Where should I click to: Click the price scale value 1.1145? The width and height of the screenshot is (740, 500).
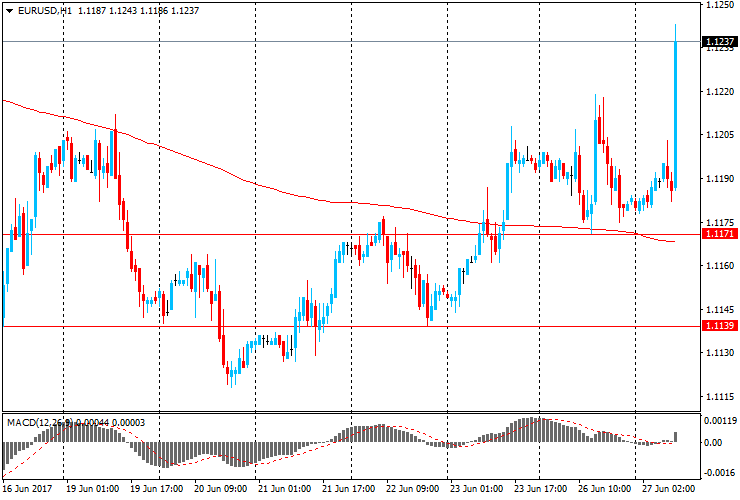coord(720,309)
